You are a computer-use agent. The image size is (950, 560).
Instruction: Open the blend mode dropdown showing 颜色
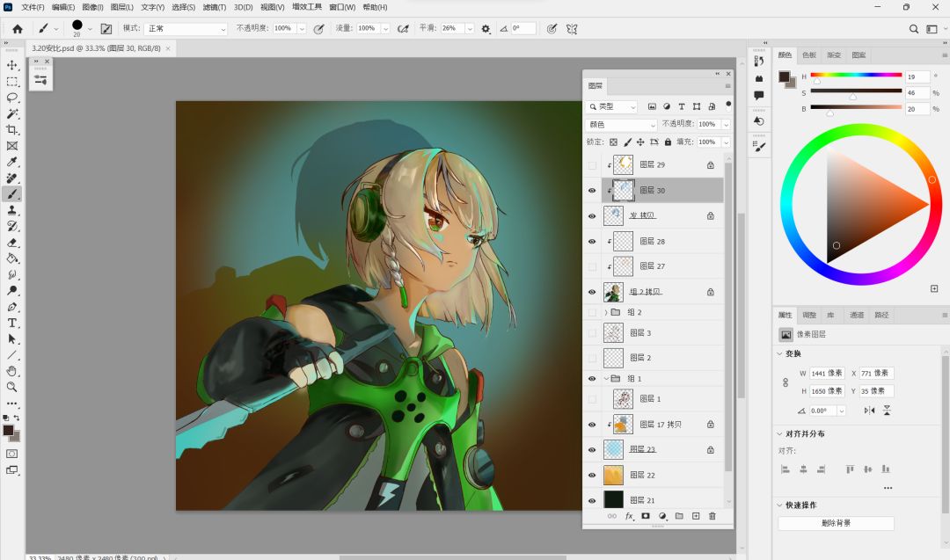point(621,124)
